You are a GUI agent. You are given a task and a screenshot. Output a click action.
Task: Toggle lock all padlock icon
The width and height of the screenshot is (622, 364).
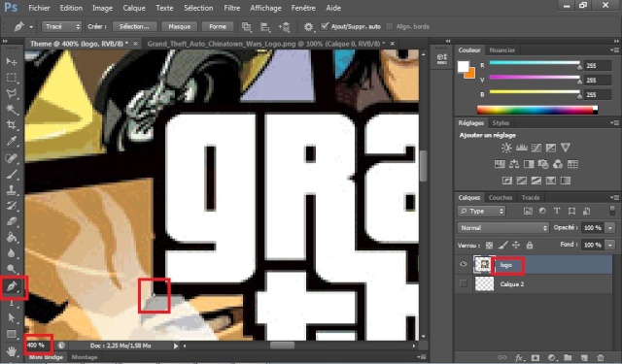530,246
